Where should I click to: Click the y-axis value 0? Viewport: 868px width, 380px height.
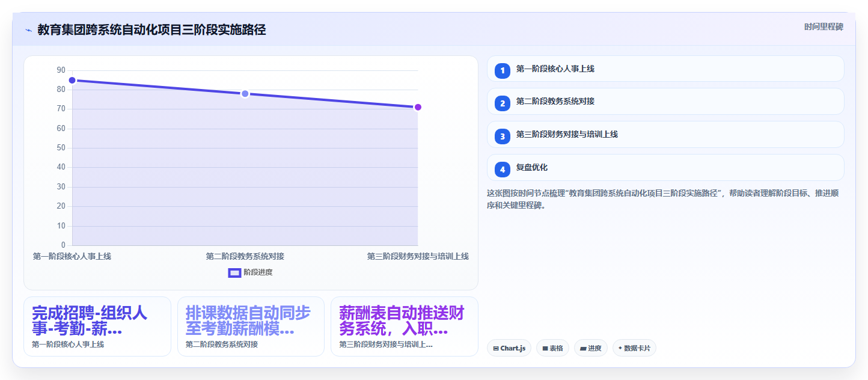(x=63, y=245)
